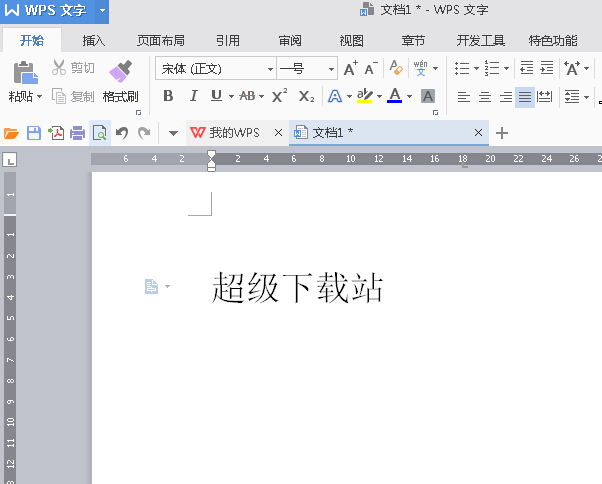Click the Format Painter brush icon
The height and width of the screenshot is (484, 602).
tap(120, 72)
